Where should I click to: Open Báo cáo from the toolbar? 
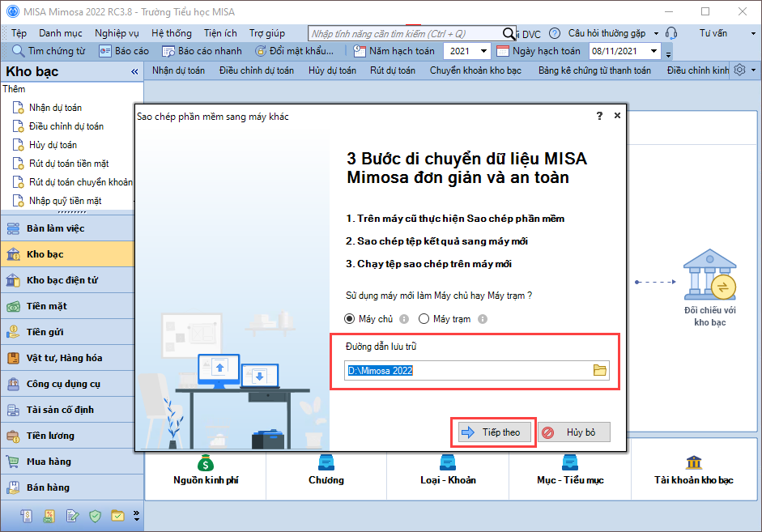pos(124,51)
